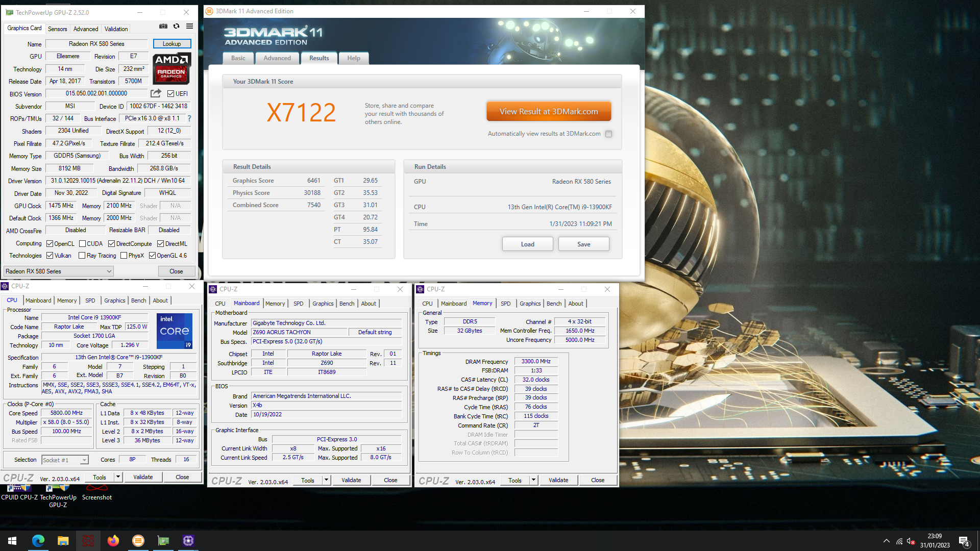Open Tools dropdown arrow in CPU-Z CPU window
Viewport: 980px width, 551px height.
tap(118, 477)
